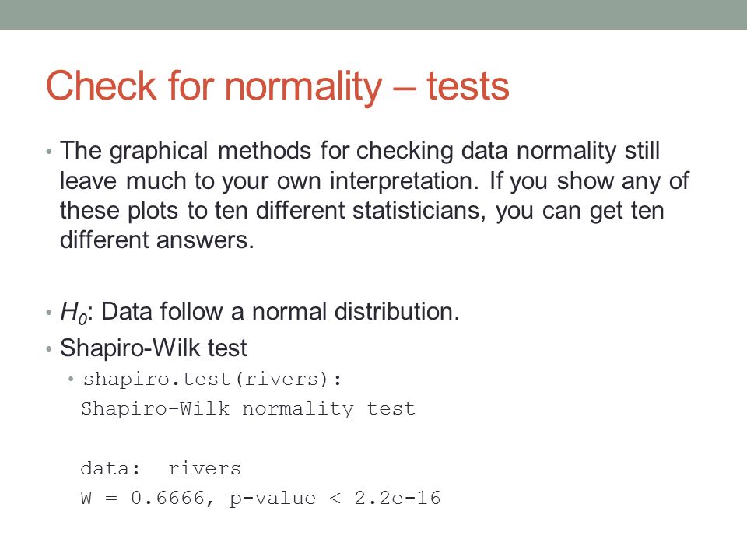This screenshot has width=747, height=560.
Task: Click the word 'tests' in the title
Action: click(x=468, y=86)
